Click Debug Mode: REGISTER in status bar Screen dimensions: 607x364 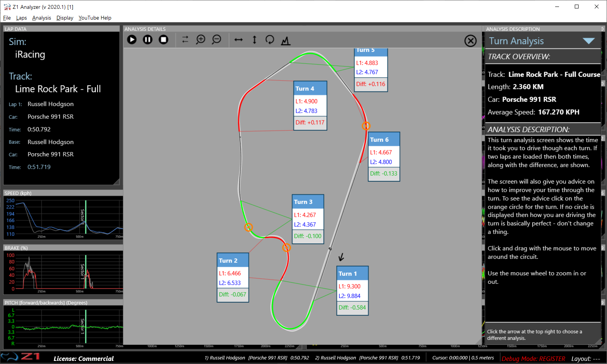coord(533,359)
